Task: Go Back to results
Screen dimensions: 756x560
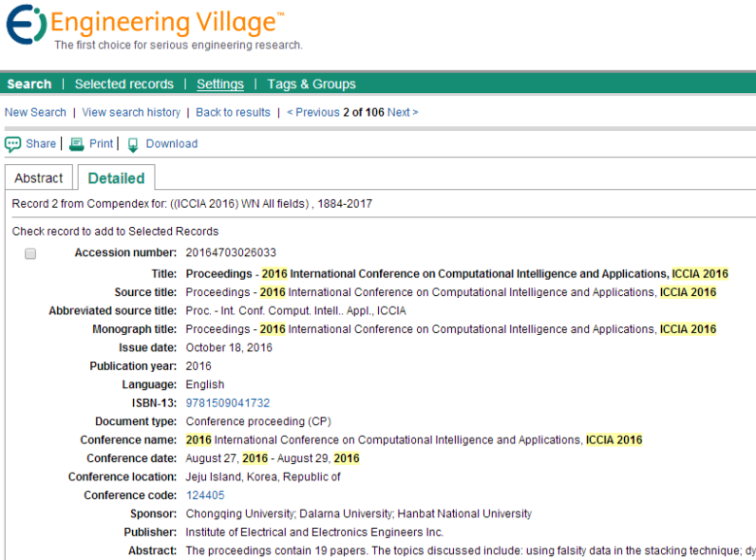Action: pyautogui.click(x=233, y=112)
